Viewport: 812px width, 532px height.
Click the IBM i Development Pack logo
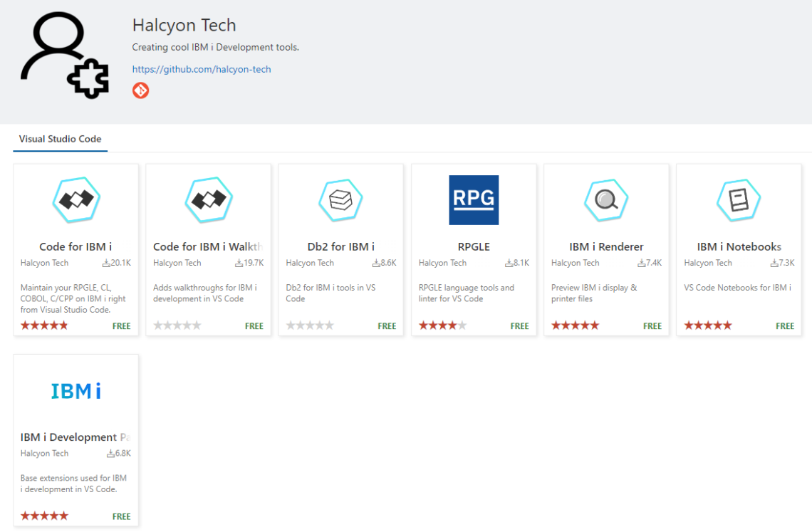(x=76, y=390)
